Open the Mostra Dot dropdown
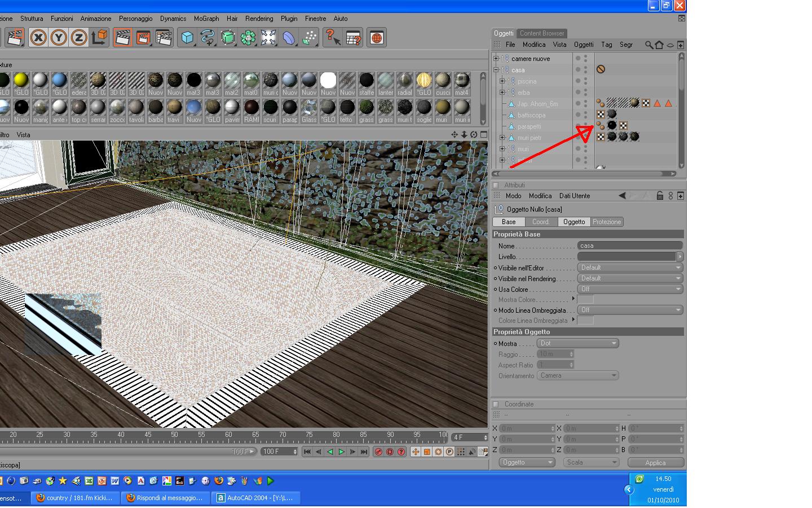 pyautogui.click(x=577, y=343)
